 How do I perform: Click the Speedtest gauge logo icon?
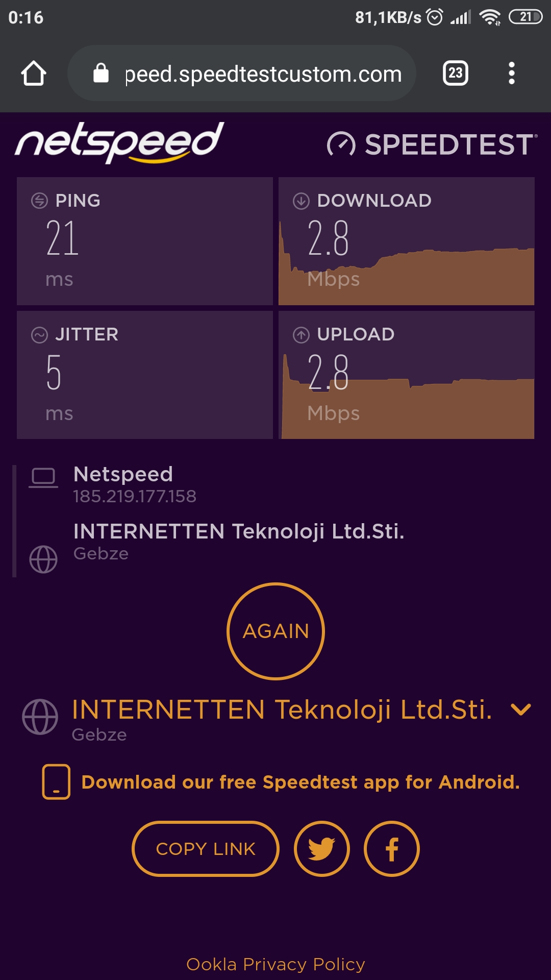(341, 144)
